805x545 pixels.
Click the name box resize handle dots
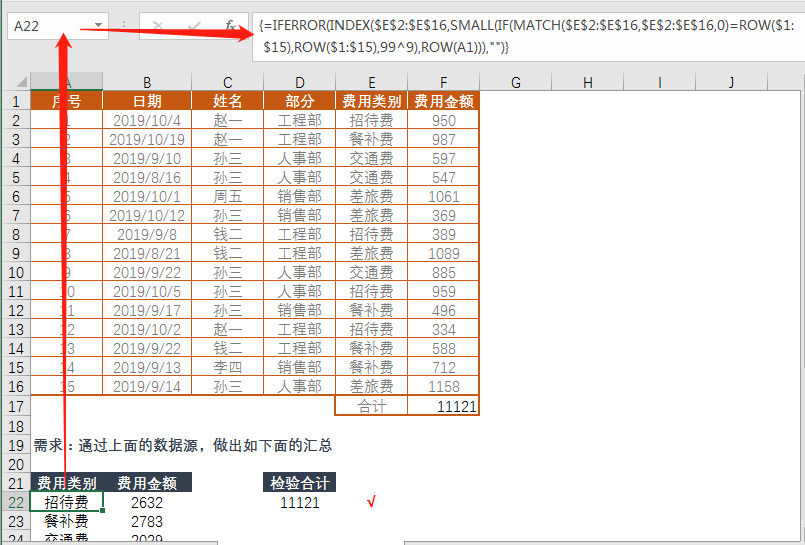pos(122,25)
